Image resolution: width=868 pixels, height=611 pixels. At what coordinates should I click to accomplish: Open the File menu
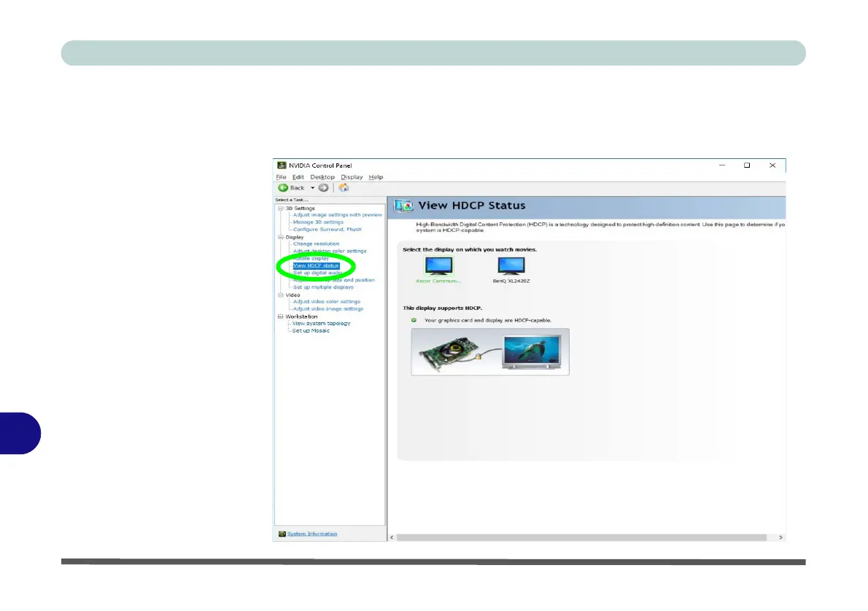click(282, 177)
